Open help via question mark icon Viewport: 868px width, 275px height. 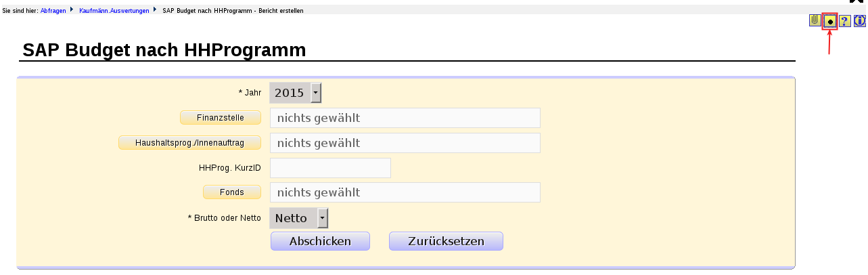[x=845, y=21]
